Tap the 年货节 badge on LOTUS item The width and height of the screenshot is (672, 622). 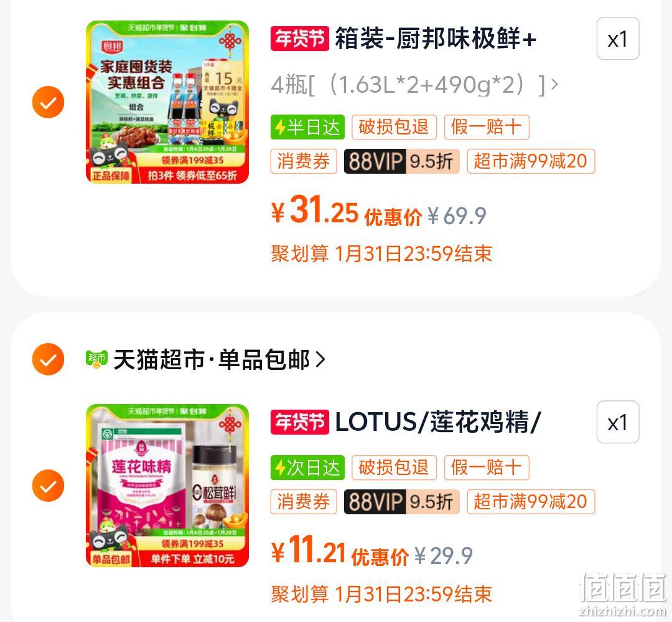pyautogui.click(x=299, y=422)
